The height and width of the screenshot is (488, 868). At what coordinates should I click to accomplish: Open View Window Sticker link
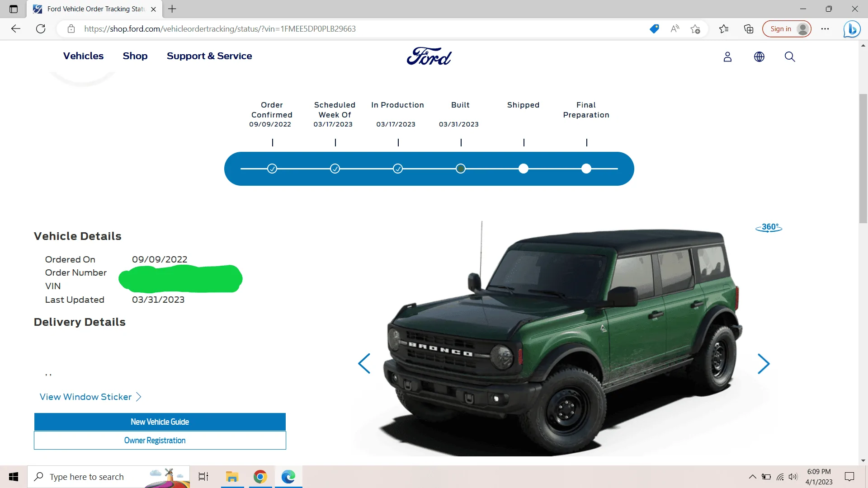coord(90,397)
